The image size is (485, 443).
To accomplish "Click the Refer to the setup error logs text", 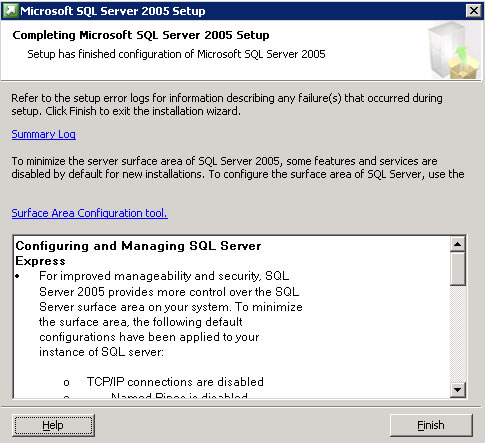I will pyautogui.click(x=227, y=105).
